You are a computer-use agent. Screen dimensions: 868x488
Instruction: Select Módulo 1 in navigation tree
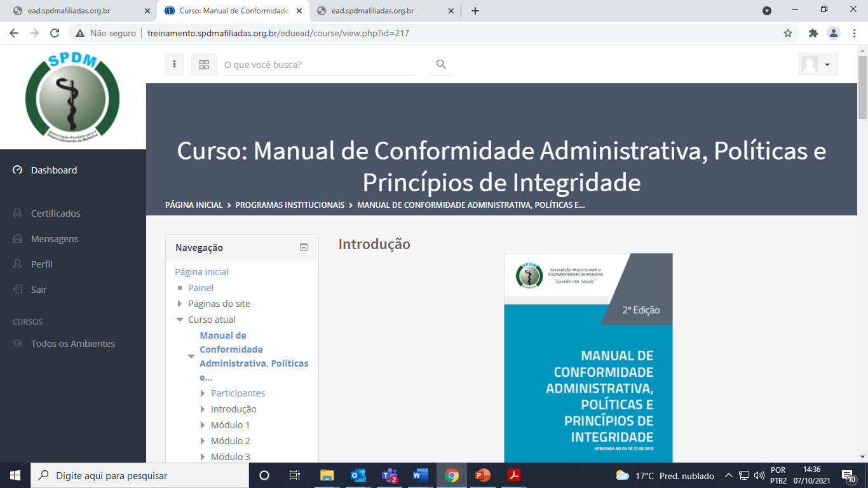[x=231, y=425]
